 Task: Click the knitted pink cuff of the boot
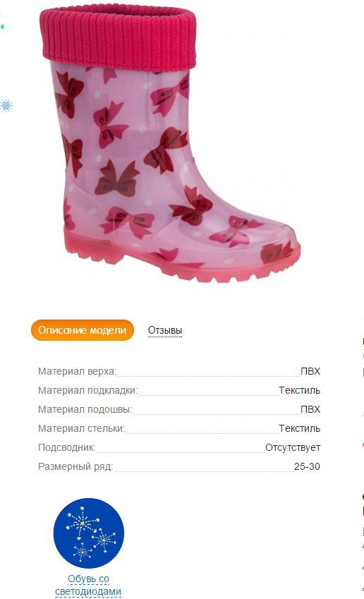pyautogui.click(x=118, y=36)
